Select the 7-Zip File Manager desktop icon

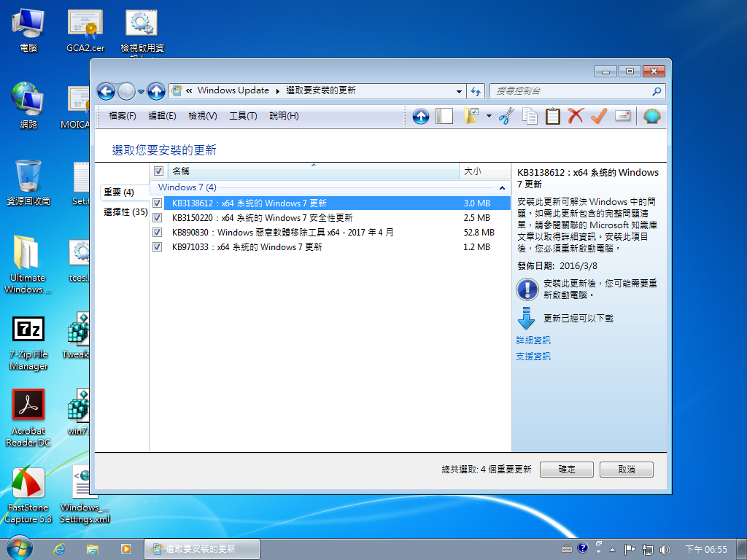click(x=28, y=344)
